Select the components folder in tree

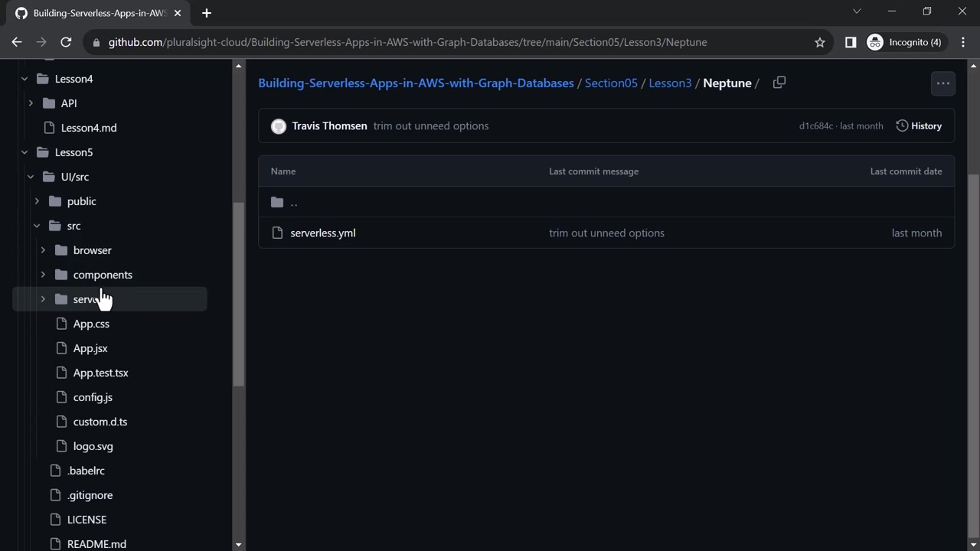103,275
